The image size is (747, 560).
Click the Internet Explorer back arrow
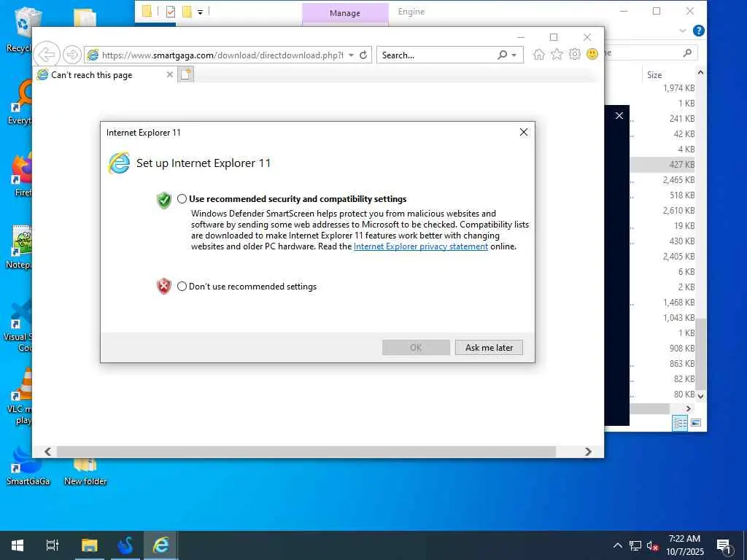(x=47, y=55)
